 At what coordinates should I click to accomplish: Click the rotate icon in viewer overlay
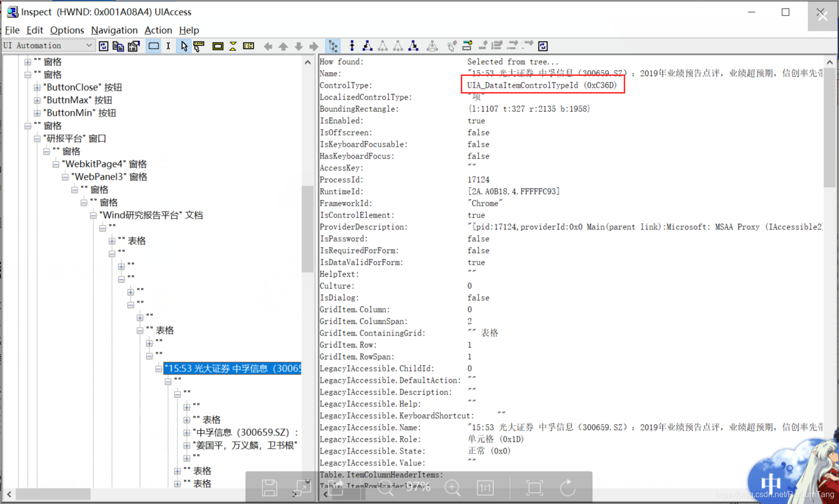click(567, 487)
